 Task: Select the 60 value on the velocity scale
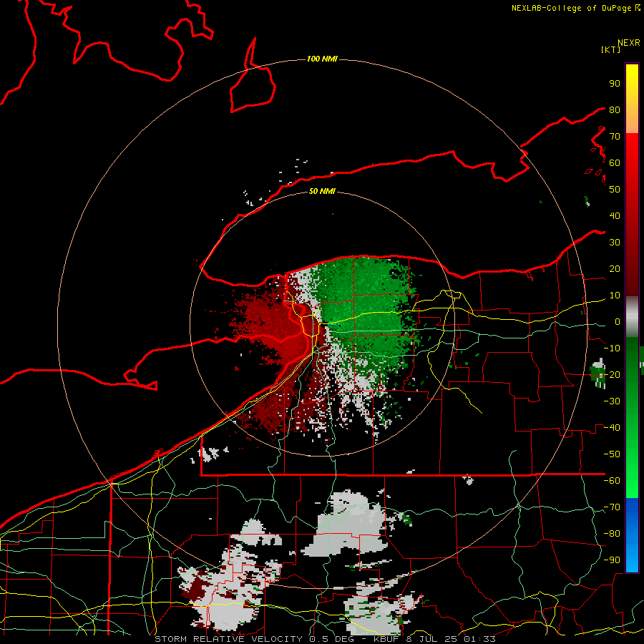click(615, 162)
